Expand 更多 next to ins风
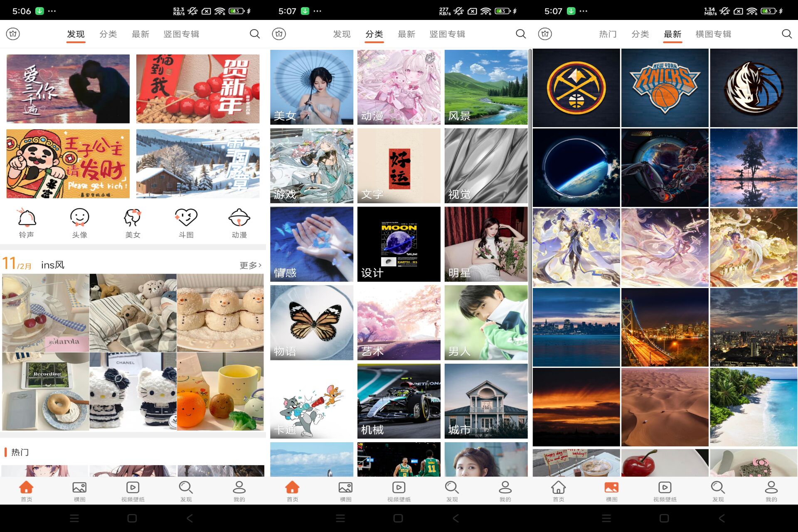The width and height of the screenshot is (798, 532). tap(250, 265)
